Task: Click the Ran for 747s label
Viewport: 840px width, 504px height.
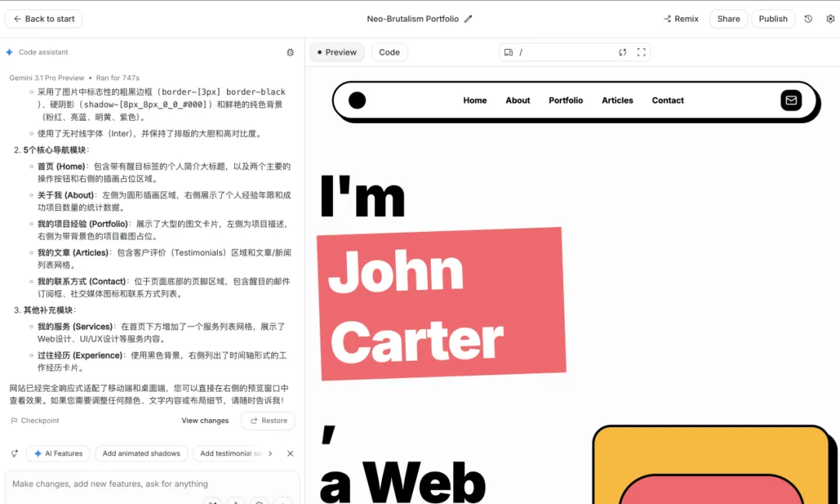Action: click(x=118, y=78)
